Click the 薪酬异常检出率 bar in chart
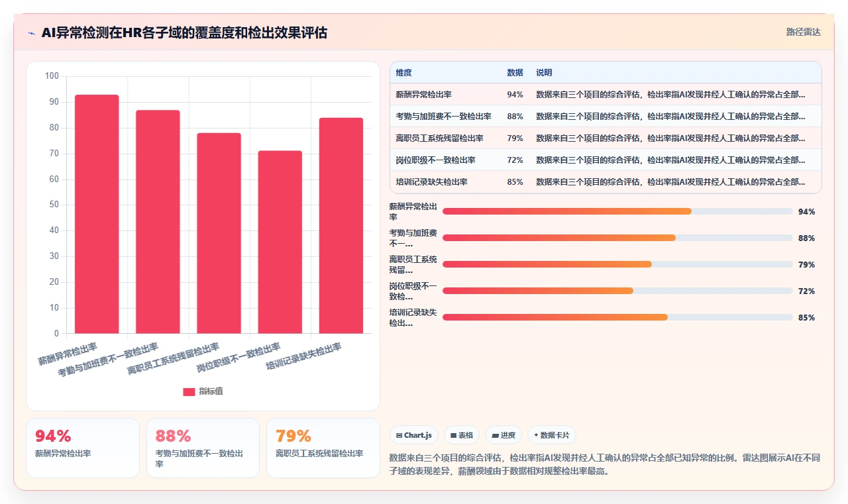This screenshot has width=848, height=504. click(97, 214)
